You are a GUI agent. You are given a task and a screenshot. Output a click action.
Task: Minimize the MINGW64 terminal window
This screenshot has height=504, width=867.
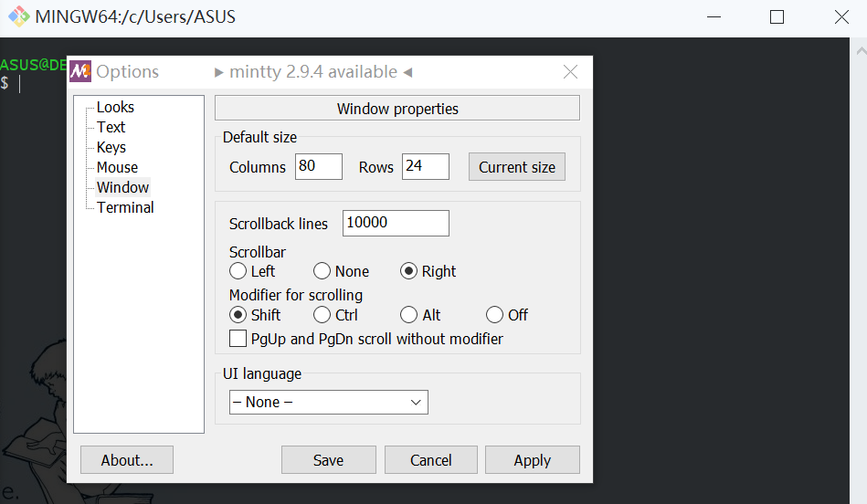tap(714, 17)
